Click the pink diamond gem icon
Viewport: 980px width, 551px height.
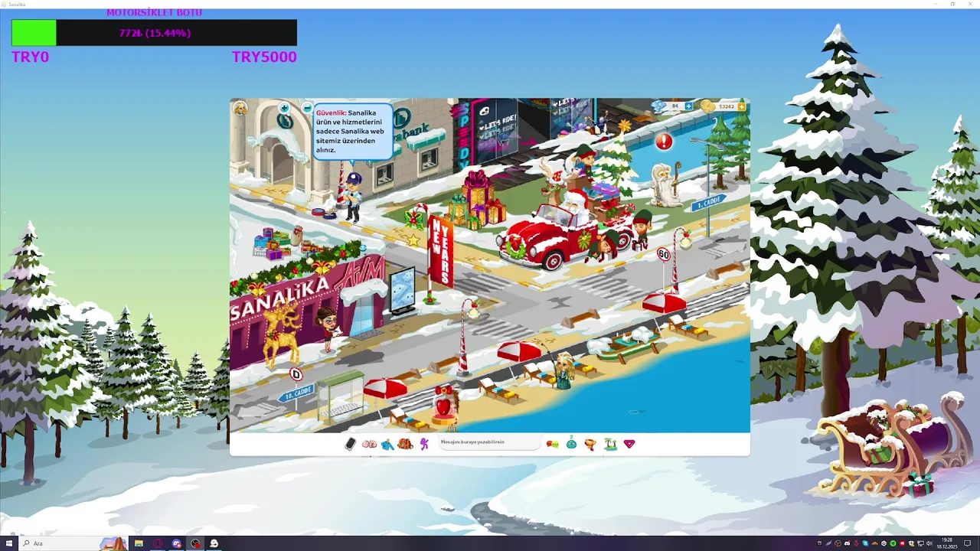pos(629,444)
